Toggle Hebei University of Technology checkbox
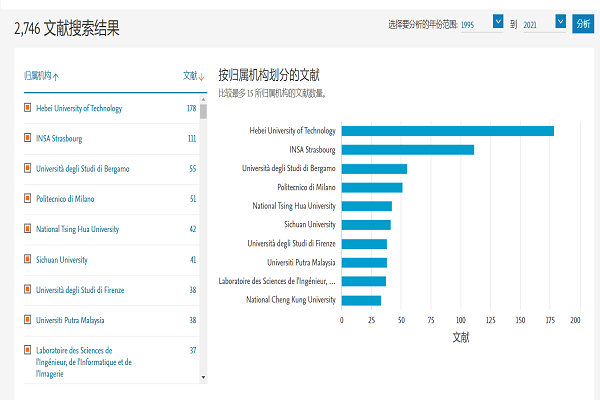The width and height of the screenshot is (600, 400). click(x=28, y=108)
